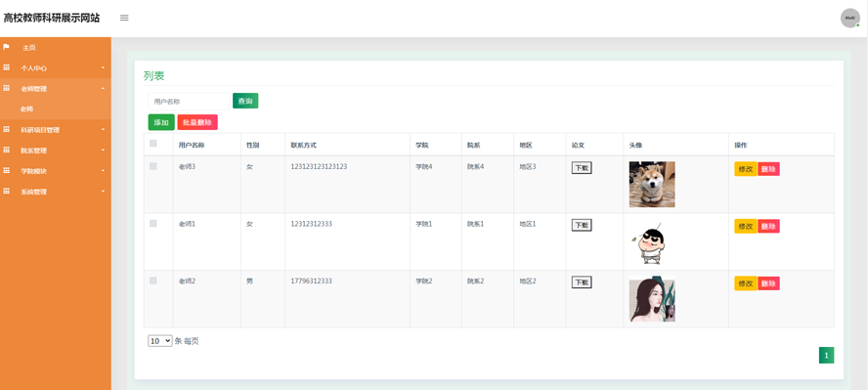
Task: Click the grid icon beside 学院模块
Action: pos(7,171)
